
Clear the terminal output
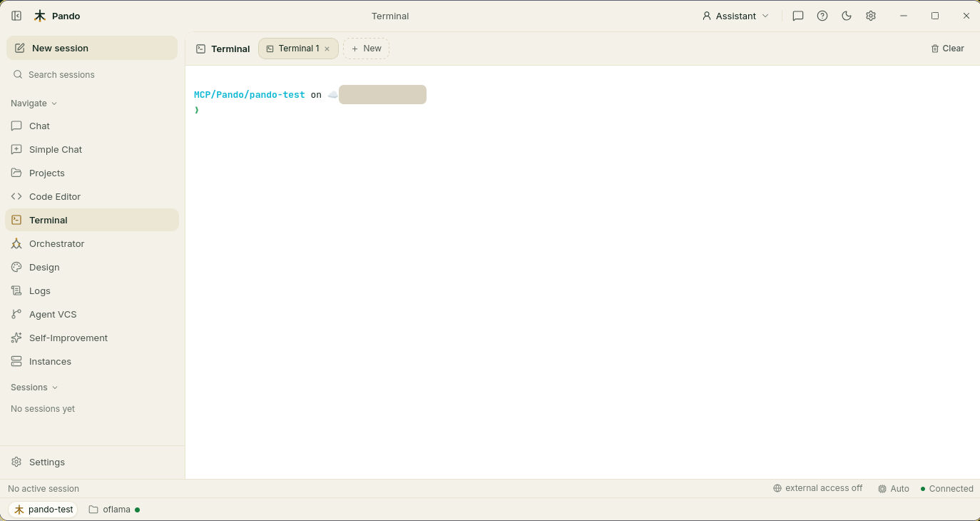coord(947,49)
